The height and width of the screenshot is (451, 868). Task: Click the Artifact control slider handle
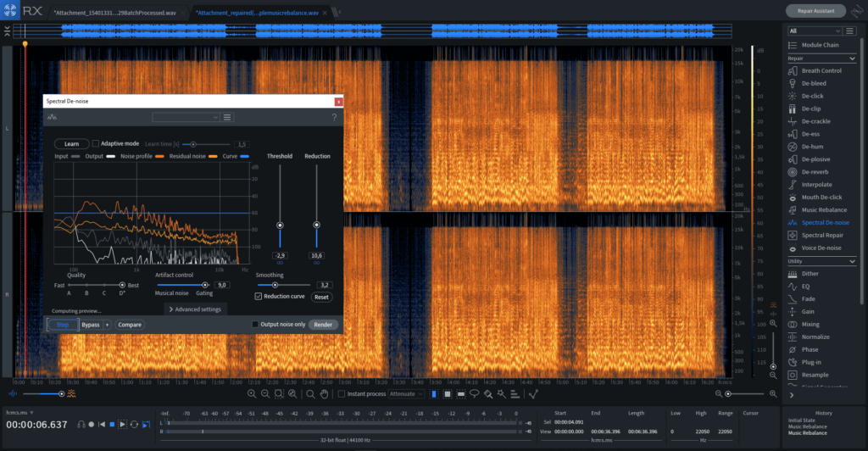click(x=205, y=285)
